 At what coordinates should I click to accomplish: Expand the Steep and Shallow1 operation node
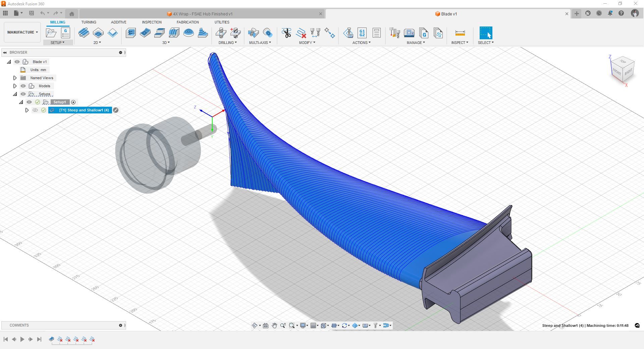coord(27,110)
